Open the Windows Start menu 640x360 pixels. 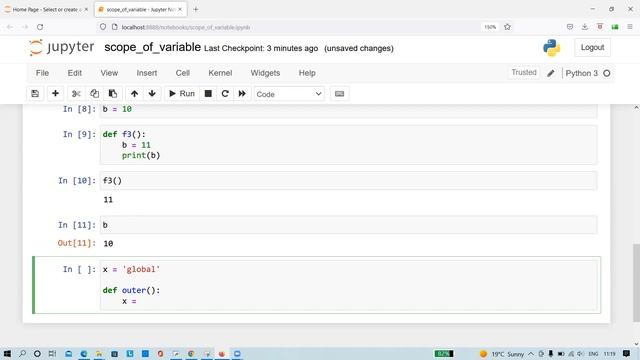pyautogui.click(x=7, y=353)
